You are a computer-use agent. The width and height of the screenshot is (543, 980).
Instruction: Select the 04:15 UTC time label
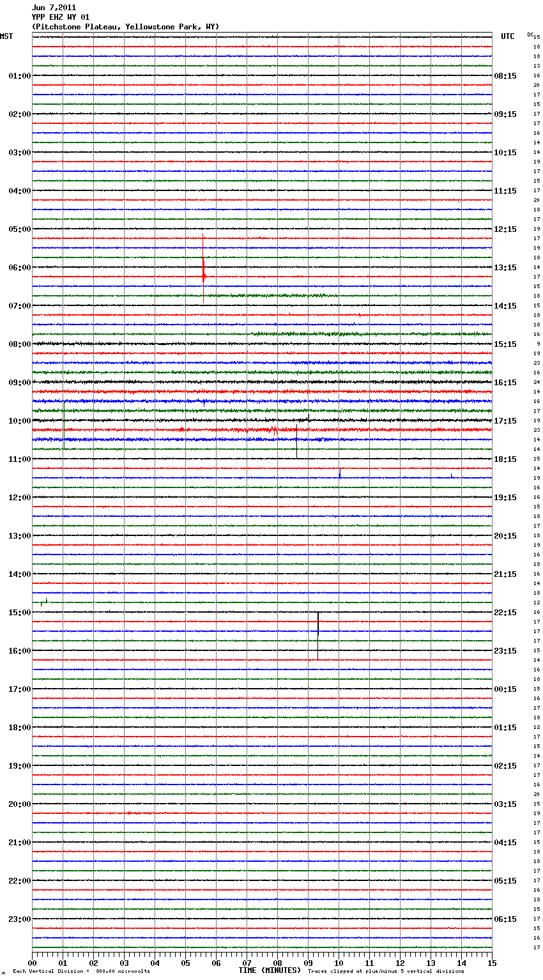(505, 843)
